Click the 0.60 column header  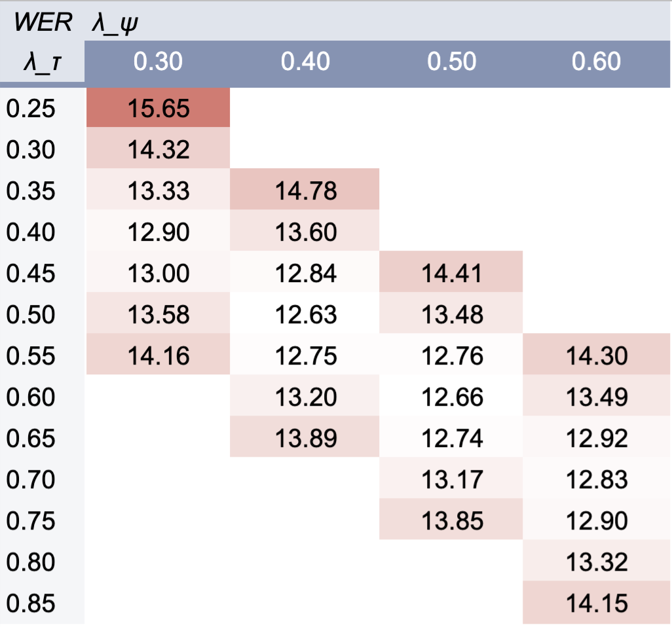coord(596,62)
